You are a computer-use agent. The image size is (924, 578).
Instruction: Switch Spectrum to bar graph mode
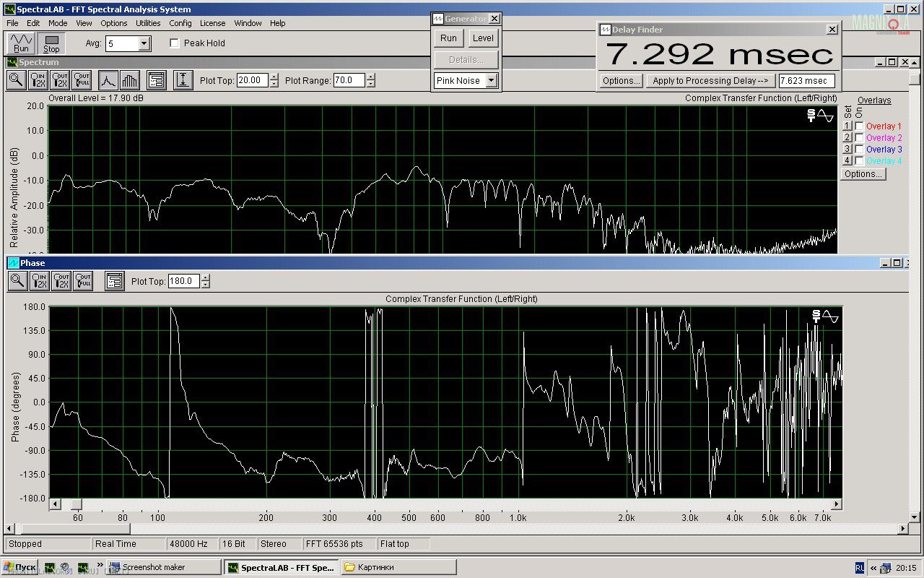pyautogui.click(x=130, y=80)
